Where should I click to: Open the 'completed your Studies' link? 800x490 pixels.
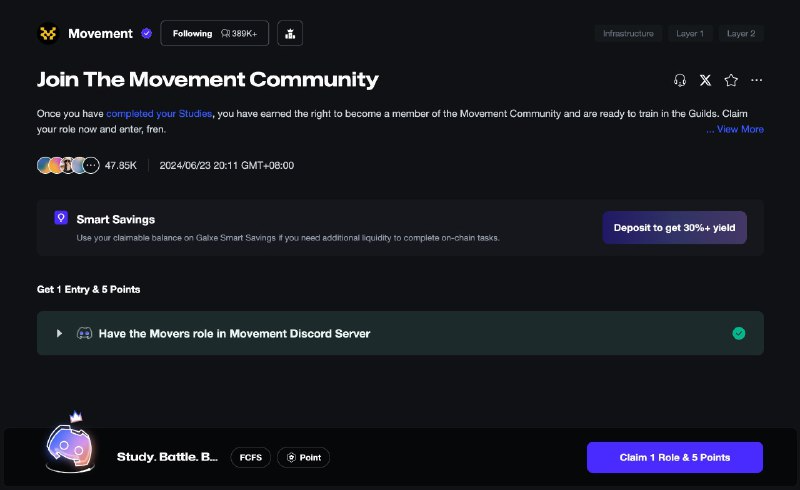[159, 114]
